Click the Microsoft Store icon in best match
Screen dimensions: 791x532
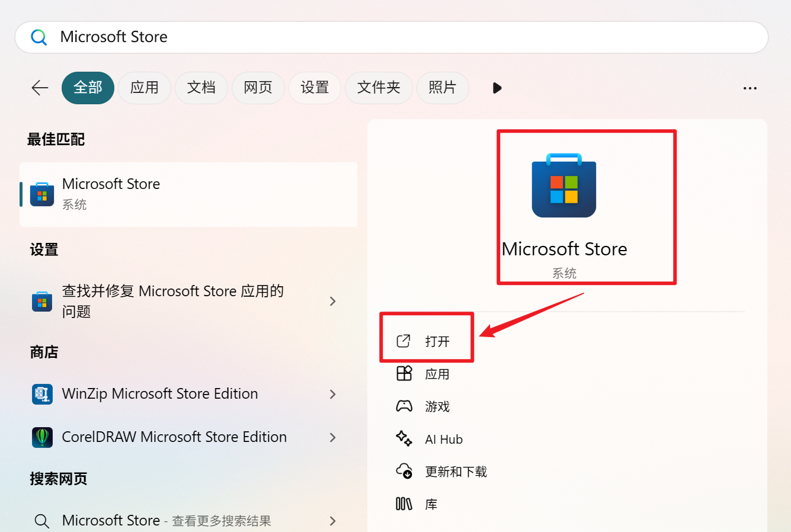point(42,194)
